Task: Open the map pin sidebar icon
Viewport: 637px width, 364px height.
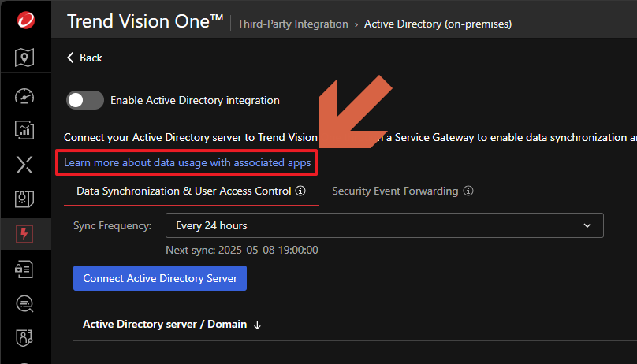Action: 24,58
